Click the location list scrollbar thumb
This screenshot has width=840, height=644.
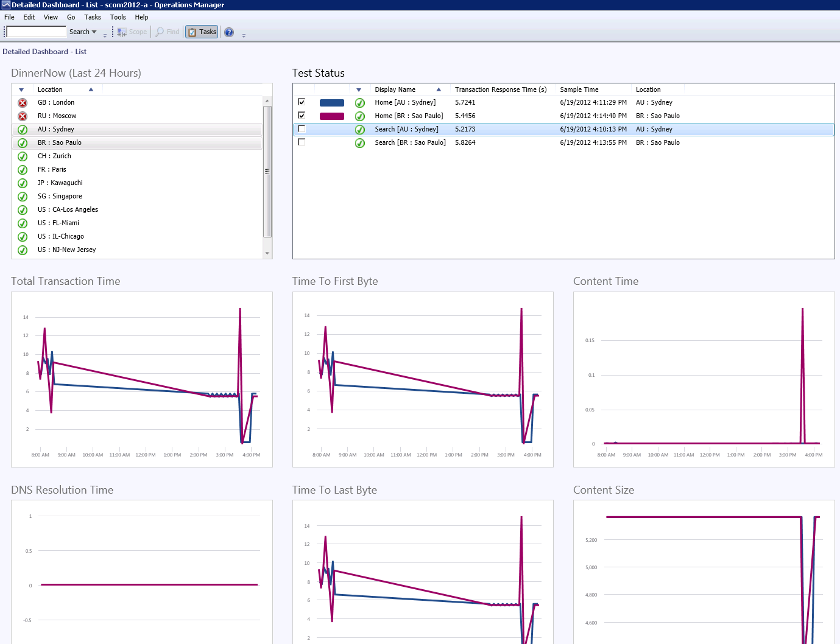click(x=267, y=172)
